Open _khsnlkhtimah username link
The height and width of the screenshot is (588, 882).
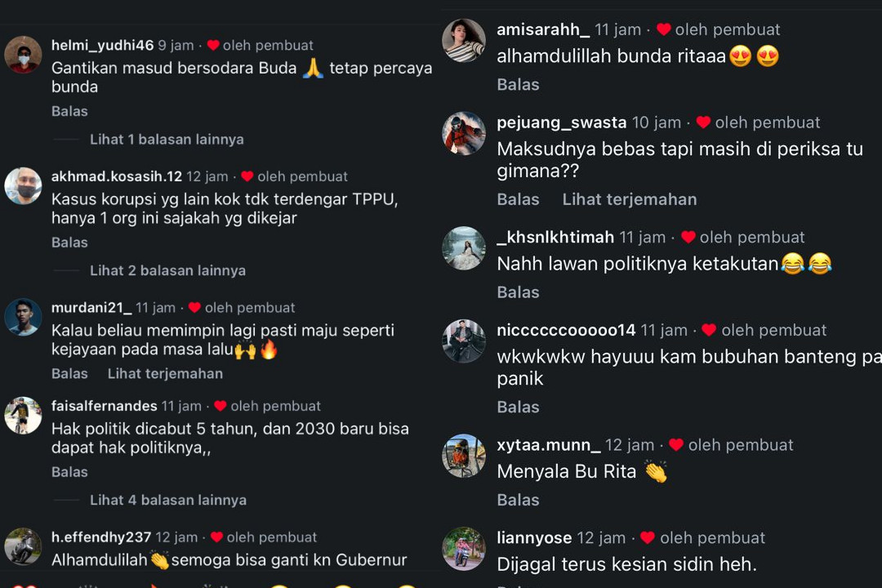(x=555, y=238)
